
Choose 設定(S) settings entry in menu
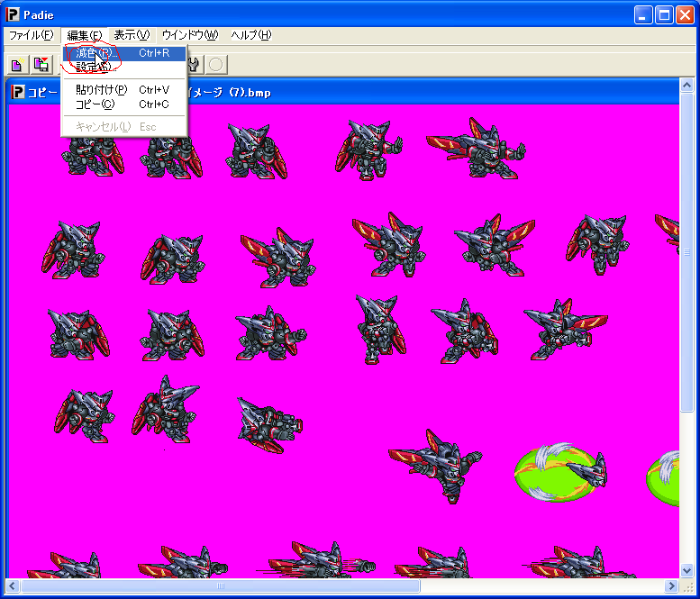pyautogui.click(x=123, y=68)
